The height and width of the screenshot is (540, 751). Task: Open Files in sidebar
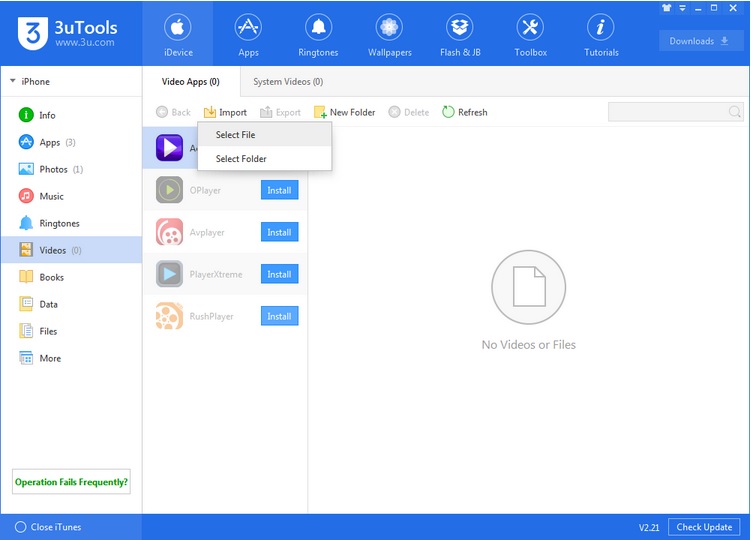pyautogui.click(x=71, y=331)
